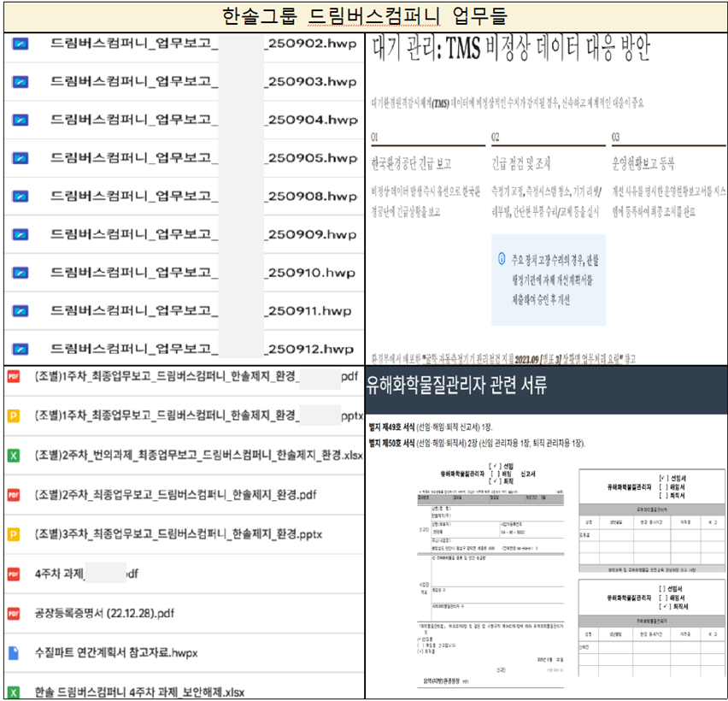Tick the 해임 checkbox on the 신고서 form
Viewport: 728px width, 701px height.
coord(495,474)
